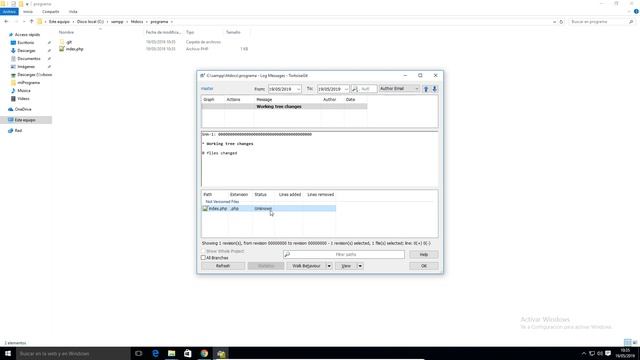
Task: Click Unknown status of index.php
Action: [263, 209]
